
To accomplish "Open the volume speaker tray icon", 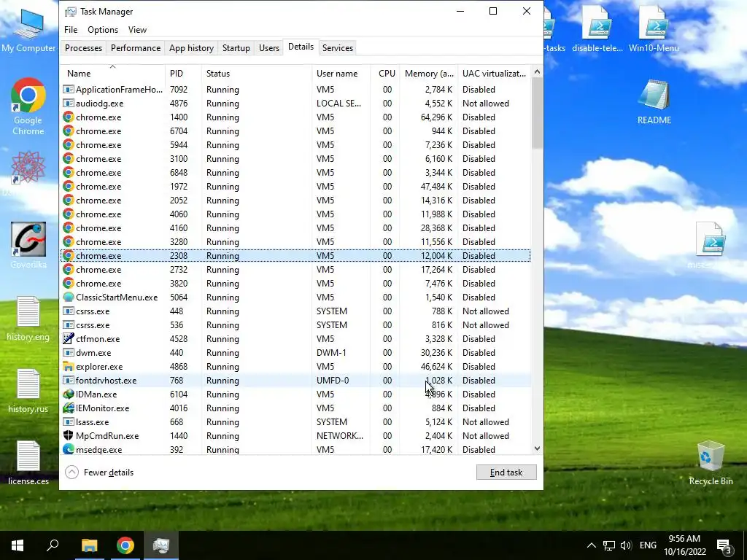I will pyautogui.click(x=626, y=545).
